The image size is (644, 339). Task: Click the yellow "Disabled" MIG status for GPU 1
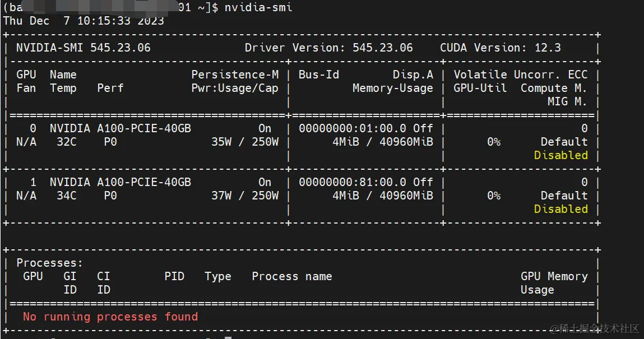click(x=560, y=209)
